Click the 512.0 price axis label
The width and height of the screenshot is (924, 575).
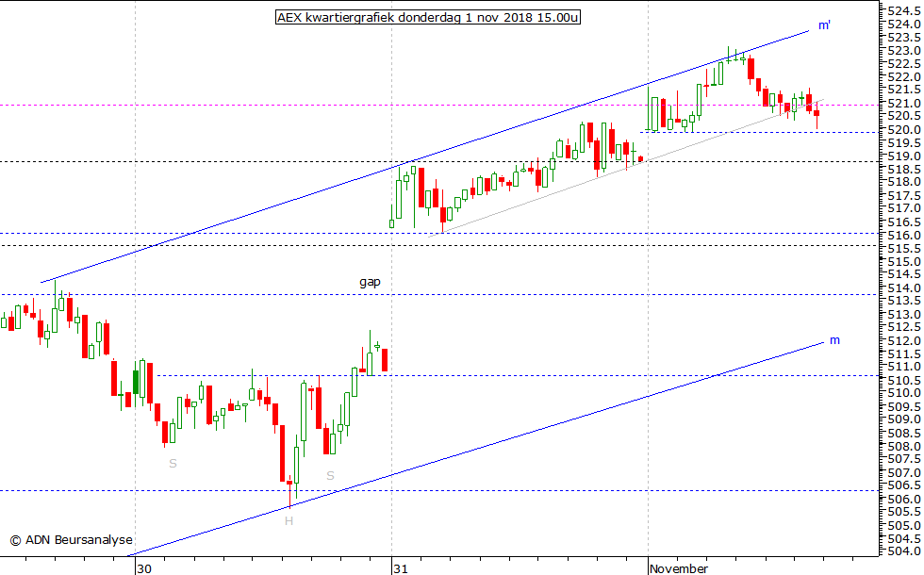[904, 340]
